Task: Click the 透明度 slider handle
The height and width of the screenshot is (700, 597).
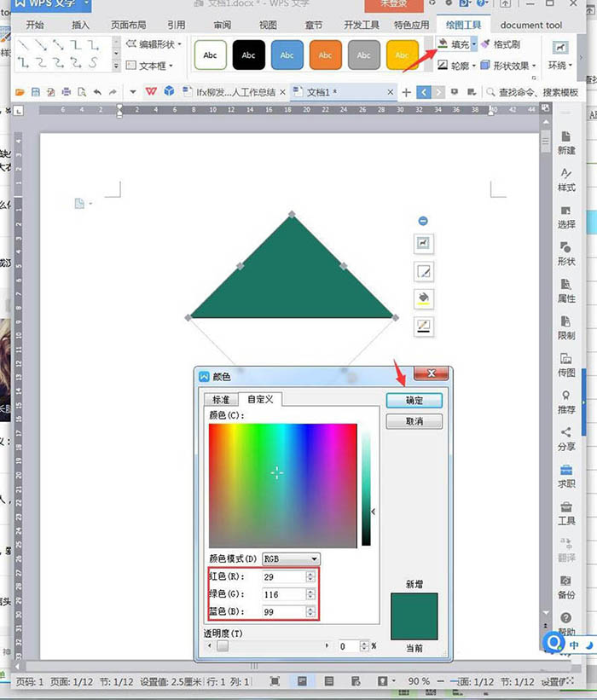Action: (x=223, y=645)
